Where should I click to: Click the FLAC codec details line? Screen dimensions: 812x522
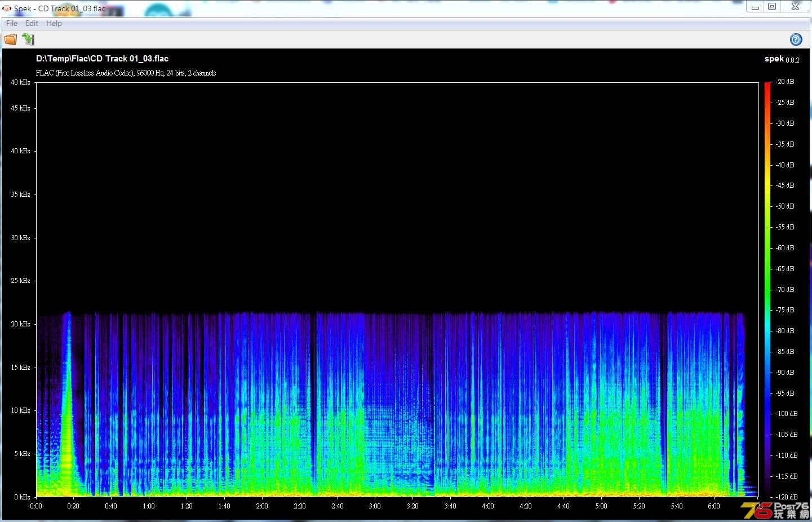(126, 73)
